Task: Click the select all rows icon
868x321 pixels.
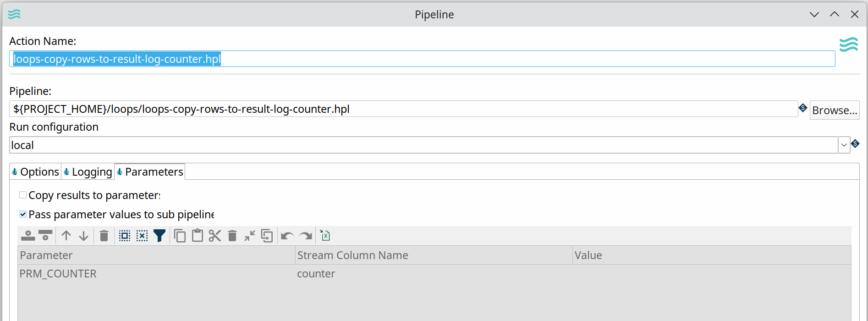Action: click(125, 236)
